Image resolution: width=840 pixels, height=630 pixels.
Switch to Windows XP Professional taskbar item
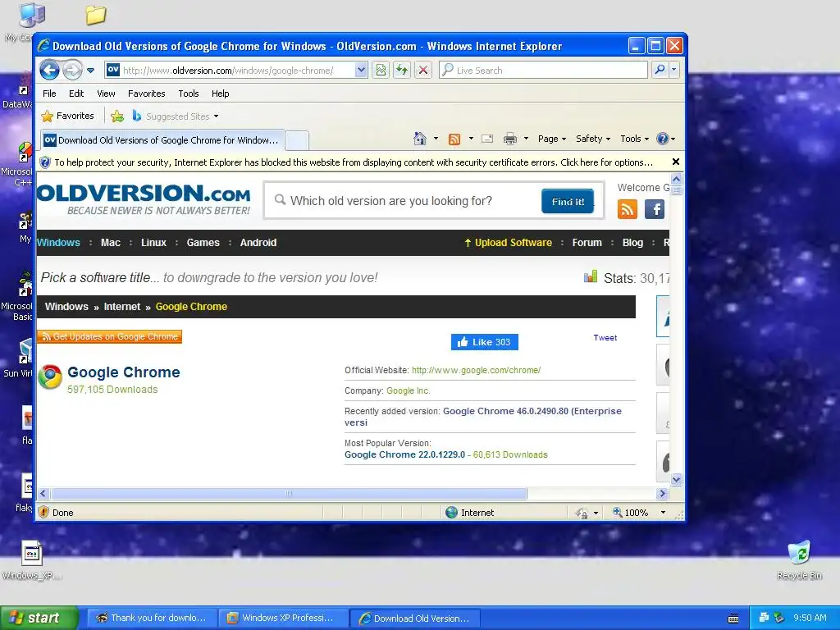(283, 618)
